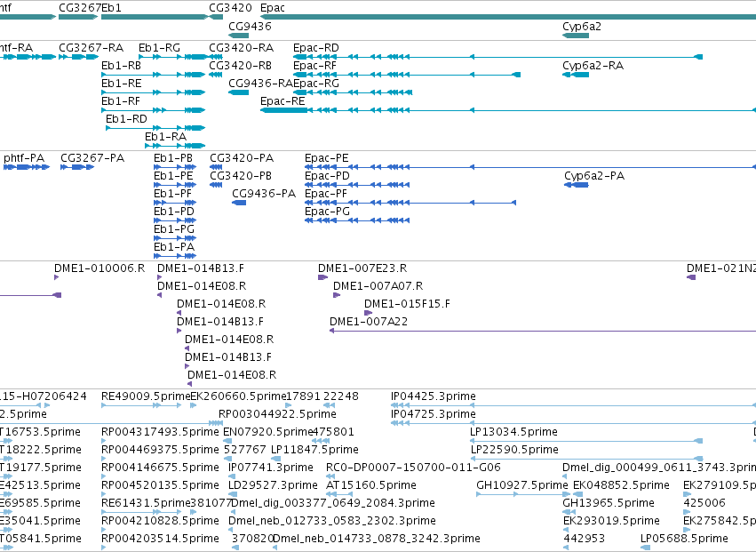The height and width of the screenshot is (552, 756).
Task: Select the DME1-015F15.F feature label
Action: pos(408,304)
